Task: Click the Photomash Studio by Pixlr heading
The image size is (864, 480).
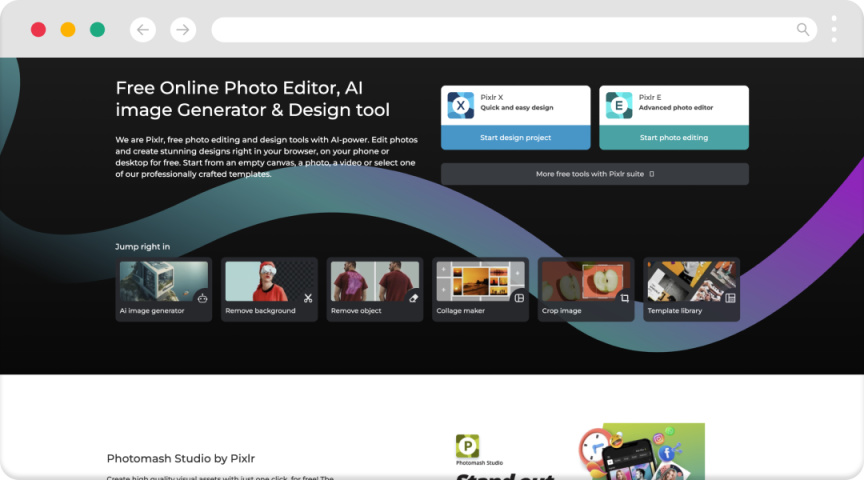Action: 181,459
